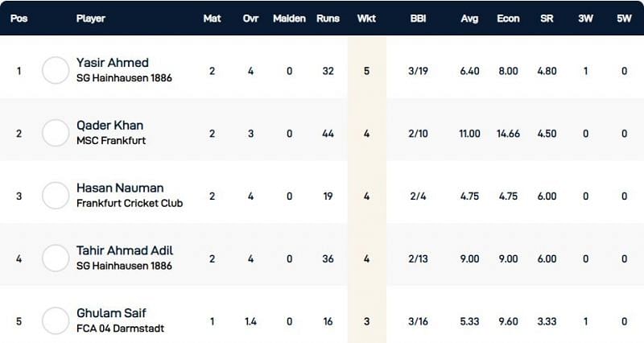Click the SR column header

(x=547, y=19)
